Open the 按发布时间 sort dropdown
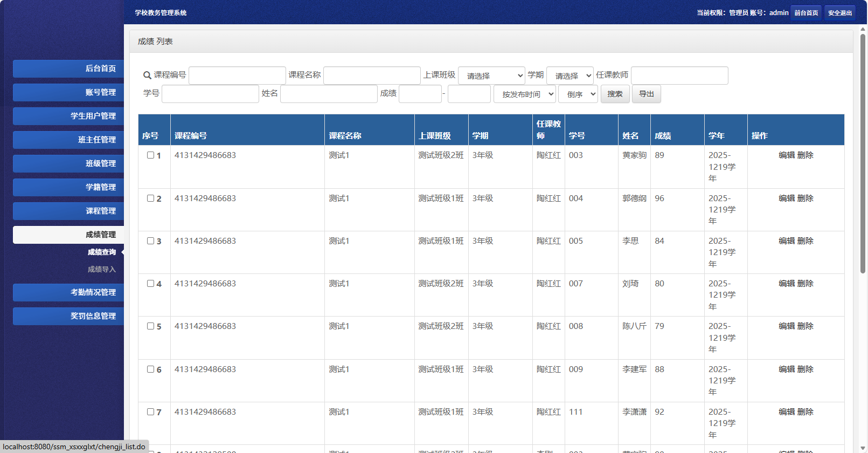Image resolution: width=868 pixels, height=453 pixels. point(524,94)
